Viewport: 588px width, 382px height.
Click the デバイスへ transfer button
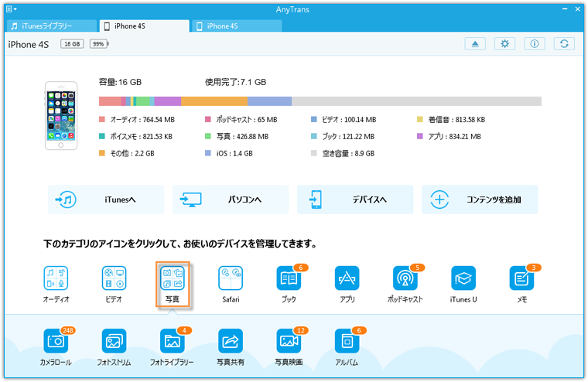(355, 200)
